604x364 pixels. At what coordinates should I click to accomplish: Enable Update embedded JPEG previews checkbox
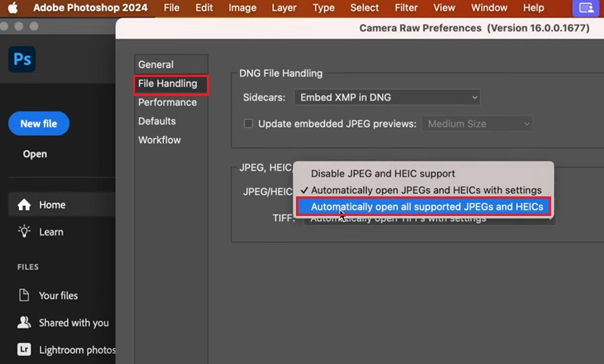coord(248,124)
